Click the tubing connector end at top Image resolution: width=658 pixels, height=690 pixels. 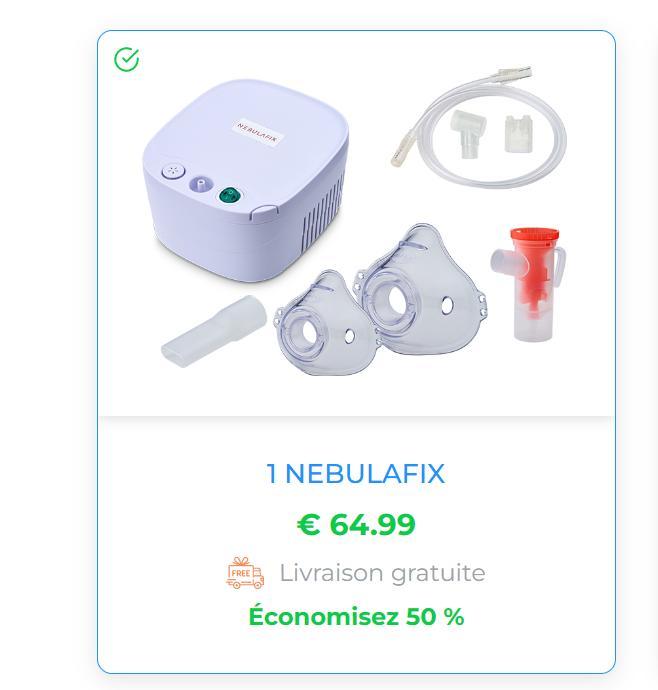tap(514, 72)
